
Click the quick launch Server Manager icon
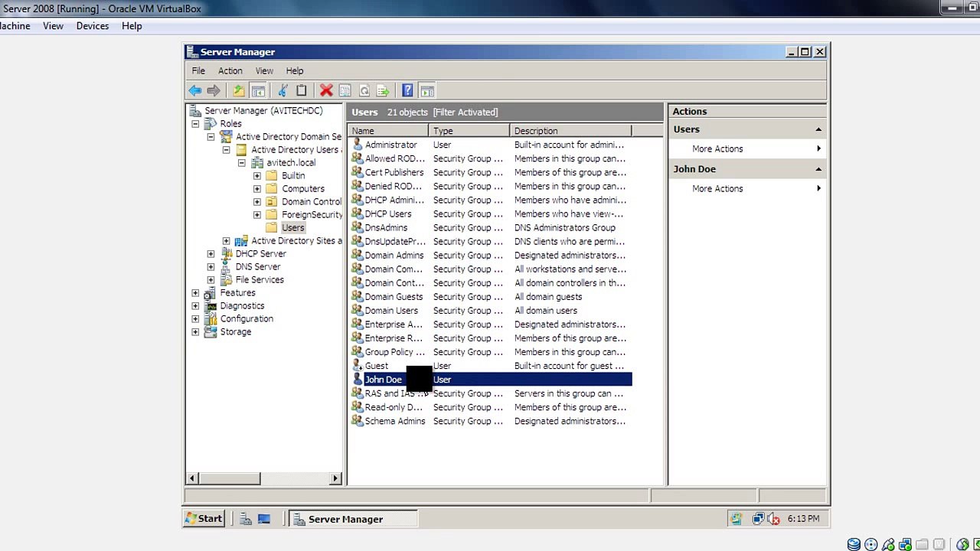[246, 519]
